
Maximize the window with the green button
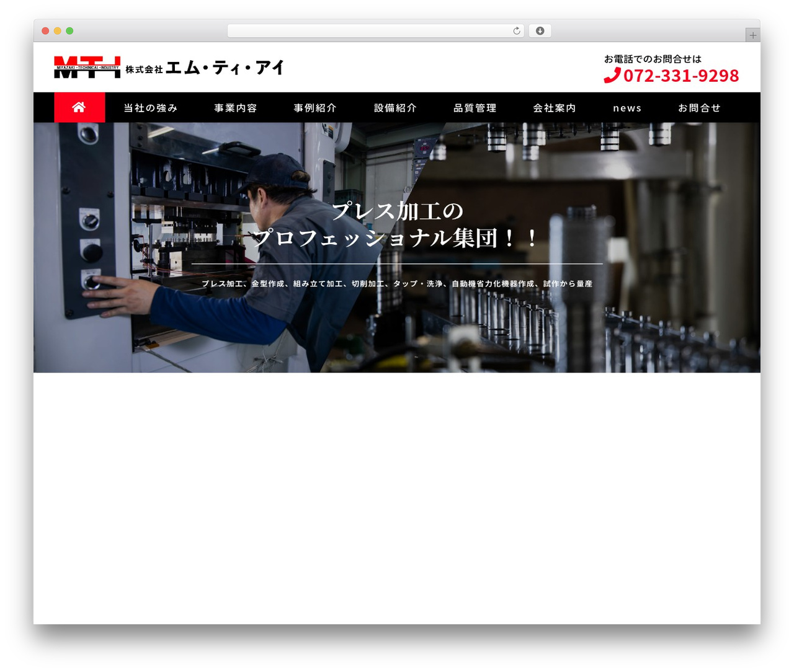[69, 31]
